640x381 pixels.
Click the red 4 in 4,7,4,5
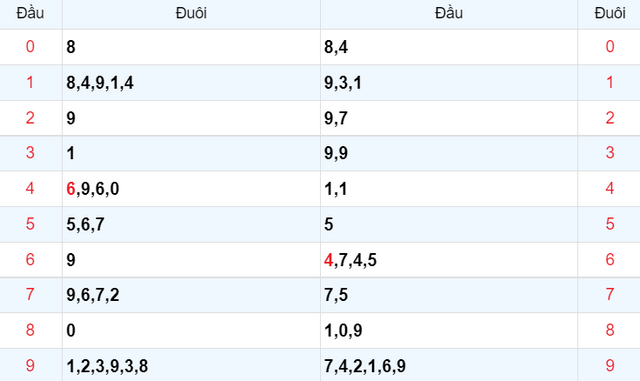(329, 260)
